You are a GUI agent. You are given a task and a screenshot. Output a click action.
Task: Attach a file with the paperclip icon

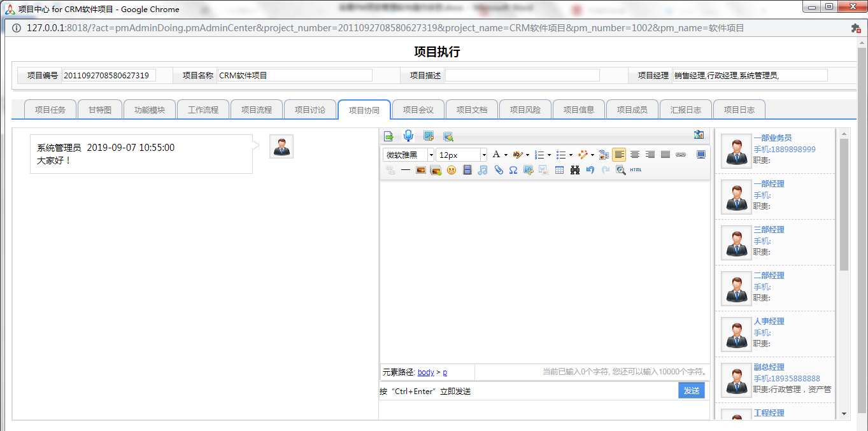coord(498,170)
